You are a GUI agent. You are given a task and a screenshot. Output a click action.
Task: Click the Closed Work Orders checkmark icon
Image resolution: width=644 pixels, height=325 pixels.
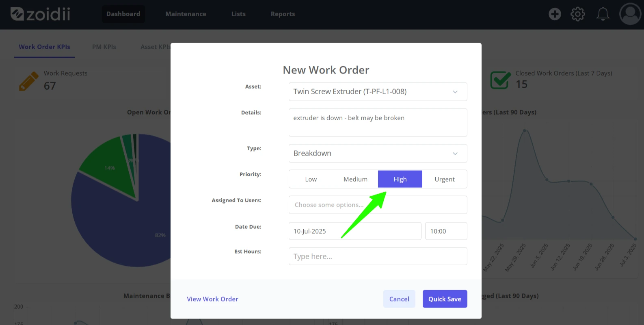point(500,80)
